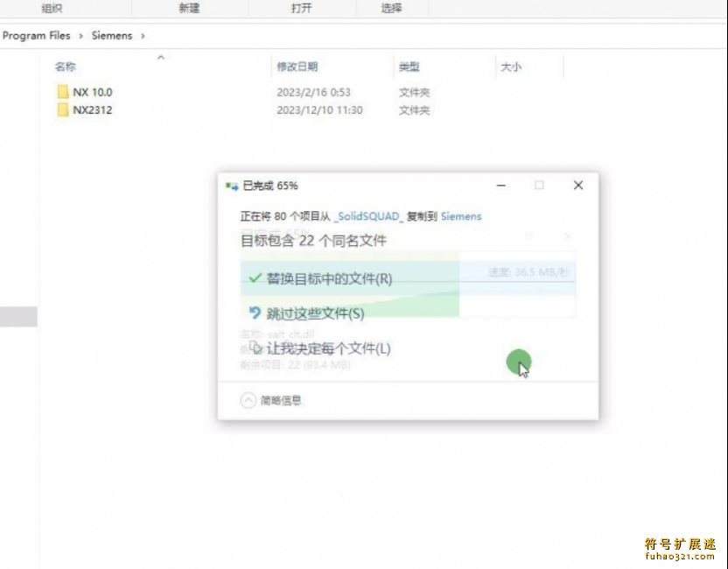
Task: Click the 类型 column header
Action: pyautogui.click(x=409, y=67)
